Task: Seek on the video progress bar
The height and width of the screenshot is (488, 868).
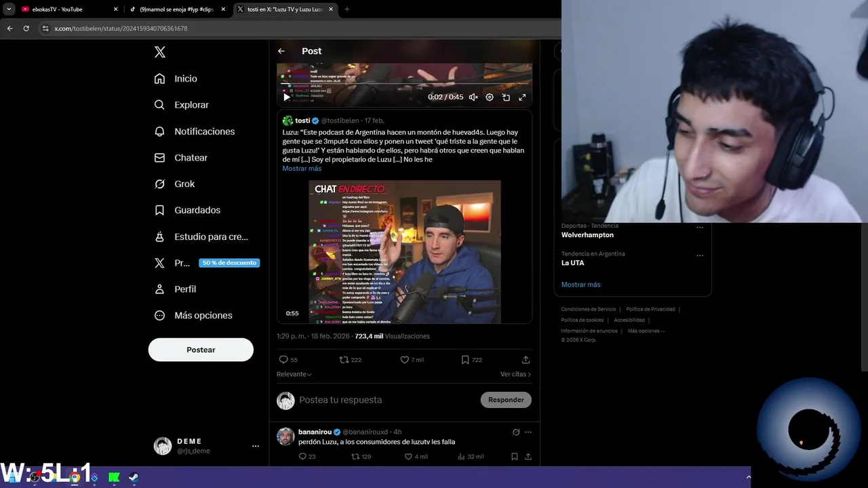Action: [404, 85]
